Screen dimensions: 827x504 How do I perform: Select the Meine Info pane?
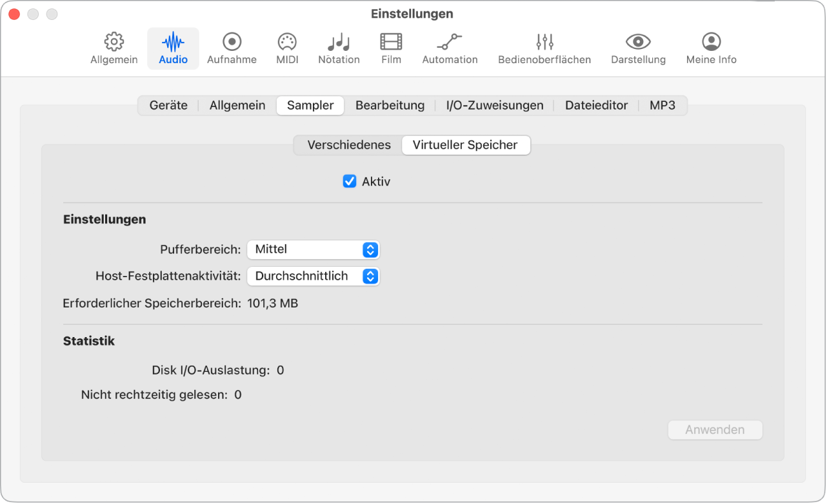pos(710,48)
